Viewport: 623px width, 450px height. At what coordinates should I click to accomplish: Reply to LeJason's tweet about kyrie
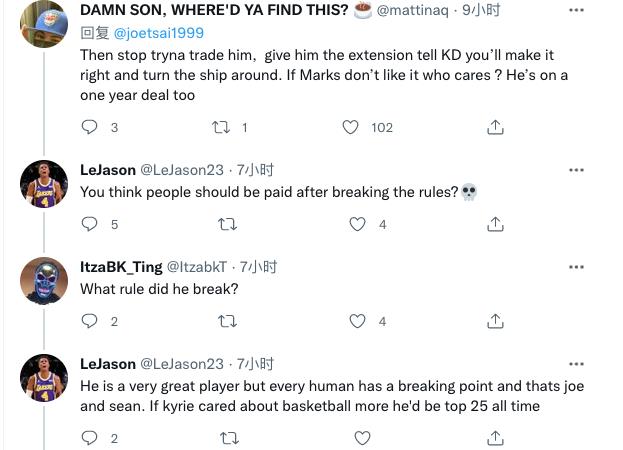(x=89, y=438)
